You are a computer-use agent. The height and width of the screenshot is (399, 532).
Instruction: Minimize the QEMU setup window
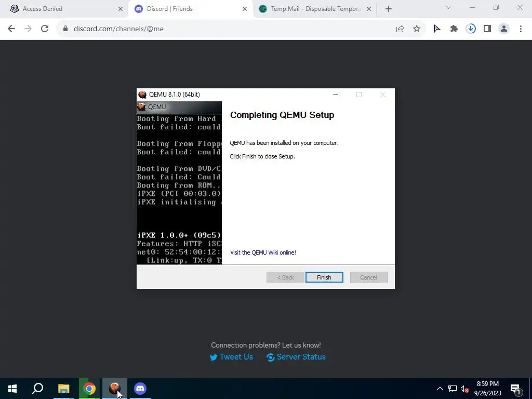336,95
